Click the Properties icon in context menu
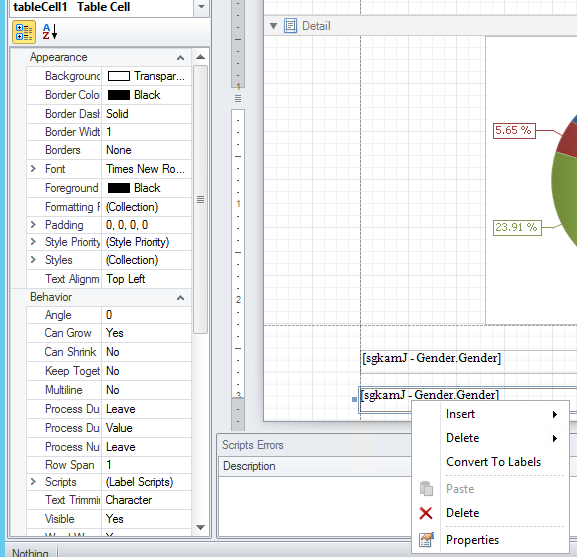Screen dimensions: 577x557 click(x=426, y=540)
